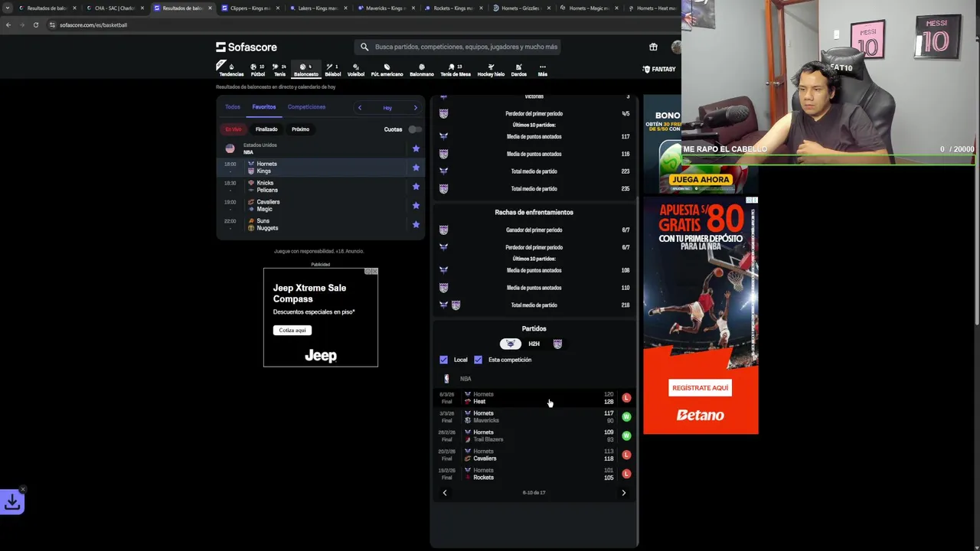
Task: Open the Balonmano section
Action: coord(421,70)
